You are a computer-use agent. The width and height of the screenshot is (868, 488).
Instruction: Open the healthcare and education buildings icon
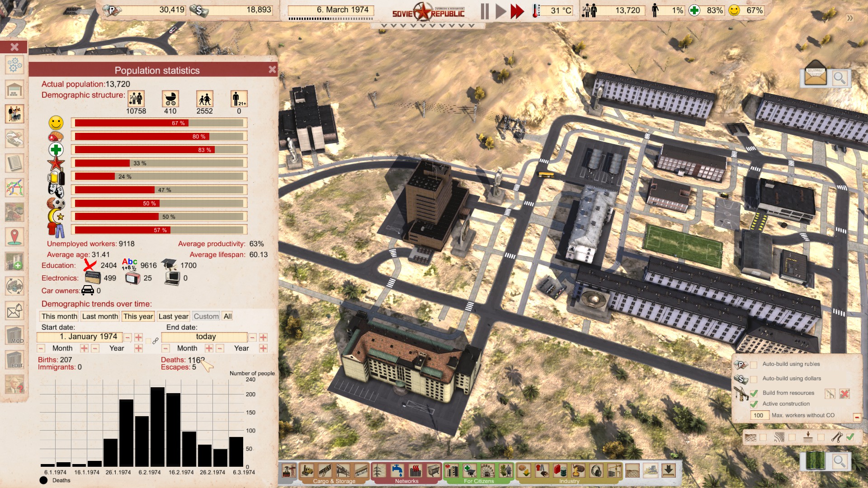tap(469, 471)
